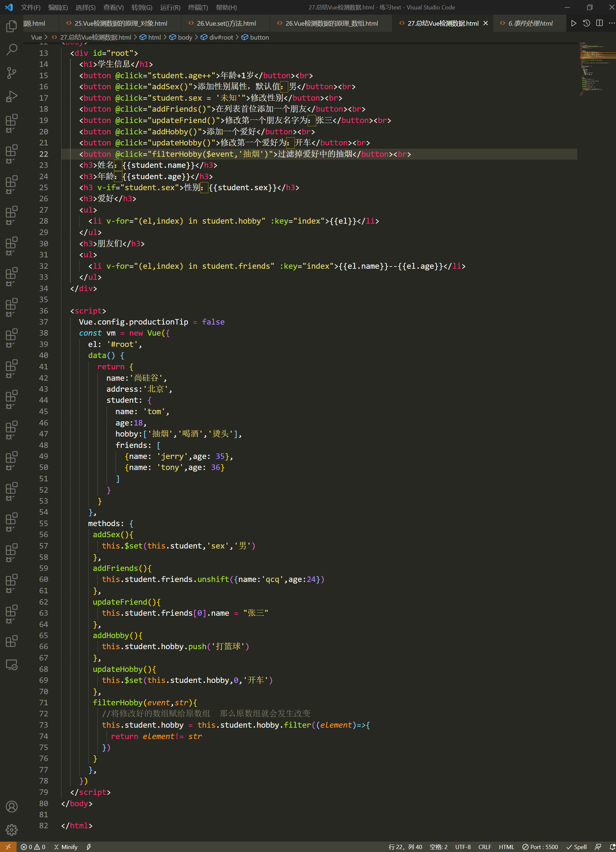Open the 文件(F) menu
The width and height of the screenshot is (616, 852).
click(x=31, y=7)
